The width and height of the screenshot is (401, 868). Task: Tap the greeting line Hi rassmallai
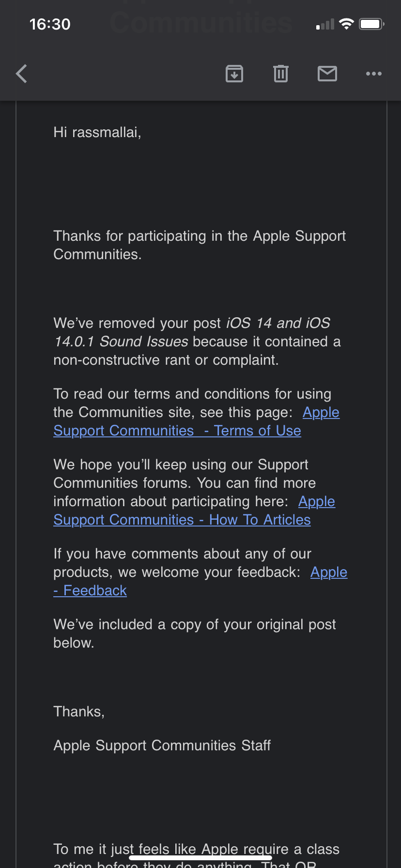[x=97, y=132]
